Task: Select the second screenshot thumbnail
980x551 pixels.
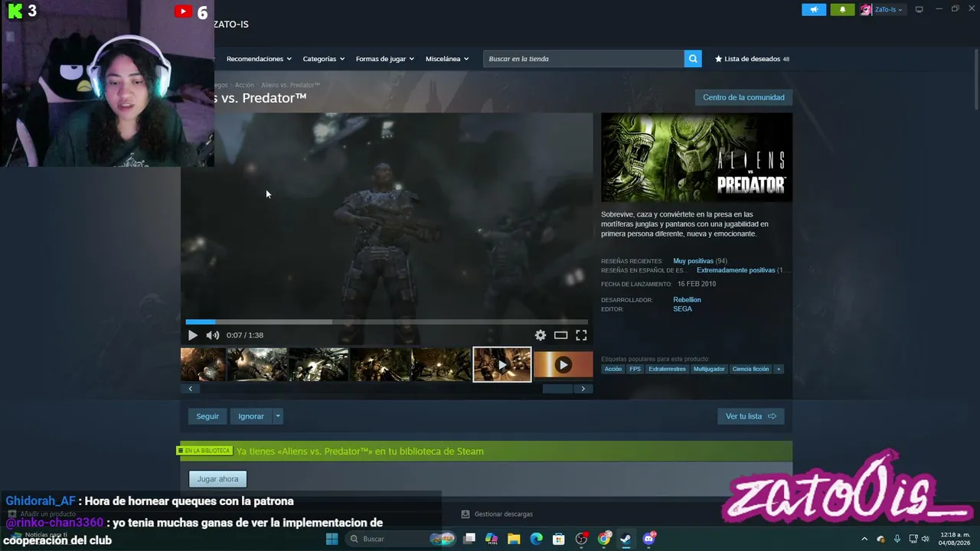Action: pos(257,364)
